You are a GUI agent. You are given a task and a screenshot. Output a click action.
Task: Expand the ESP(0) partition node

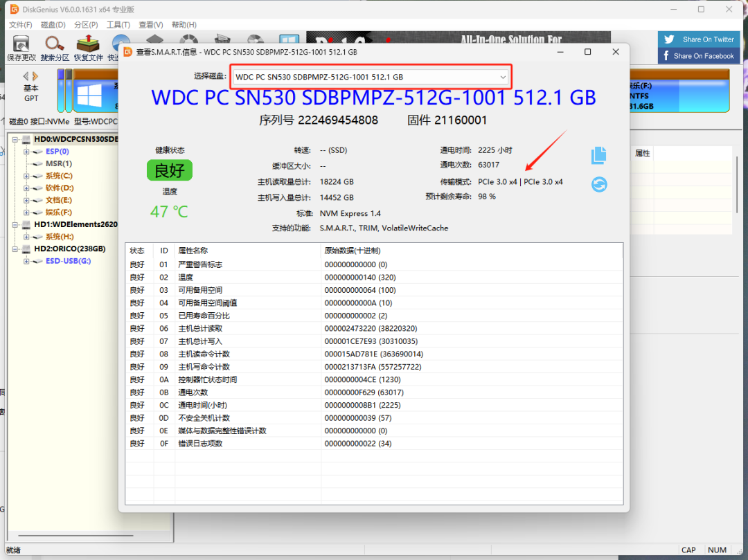click(x=26, y=152)
